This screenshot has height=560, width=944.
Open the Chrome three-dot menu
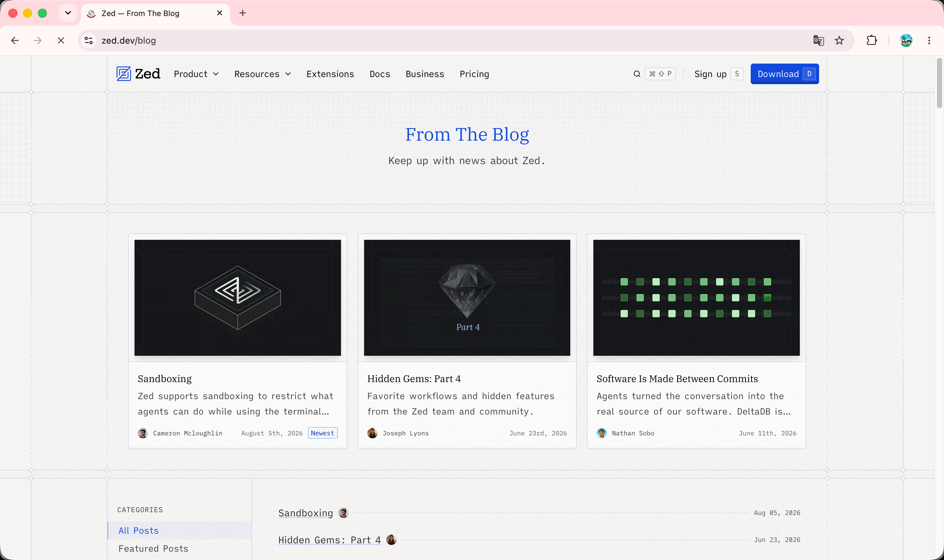929,40
